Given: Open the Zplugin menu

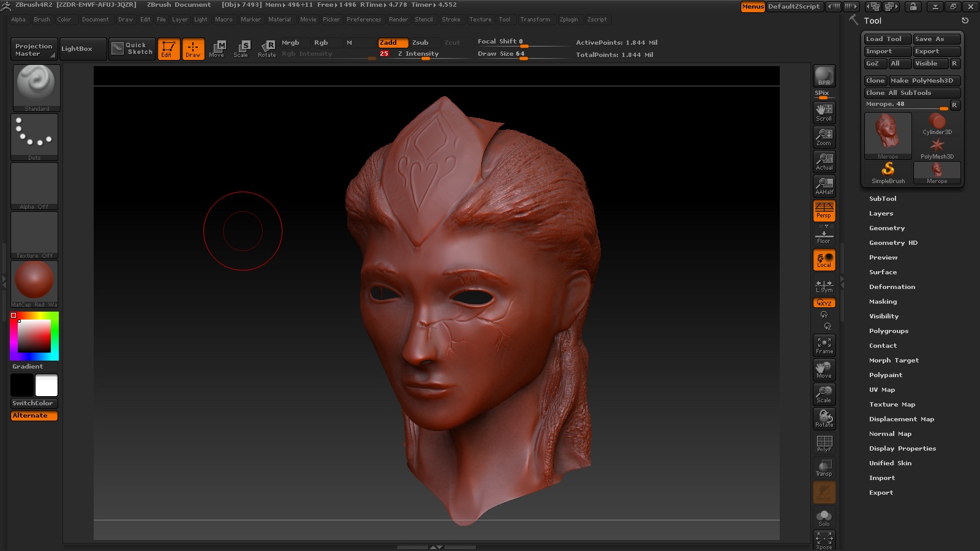Looking at the screenshot, I should [x=568, y=20].
